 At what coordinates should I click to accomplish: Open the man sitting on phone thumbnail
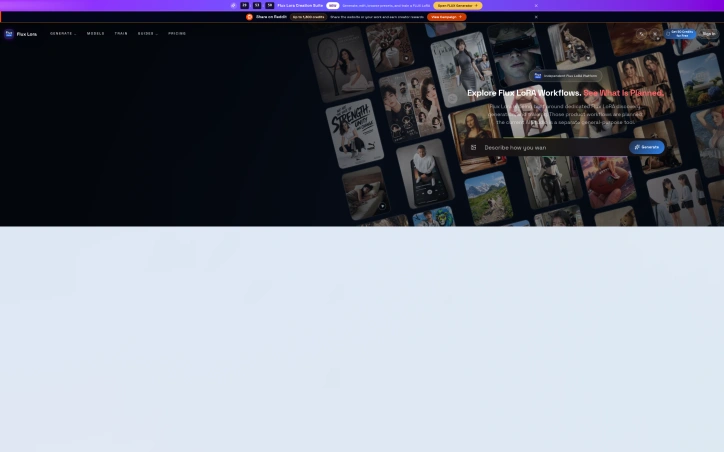pos(425,174)
